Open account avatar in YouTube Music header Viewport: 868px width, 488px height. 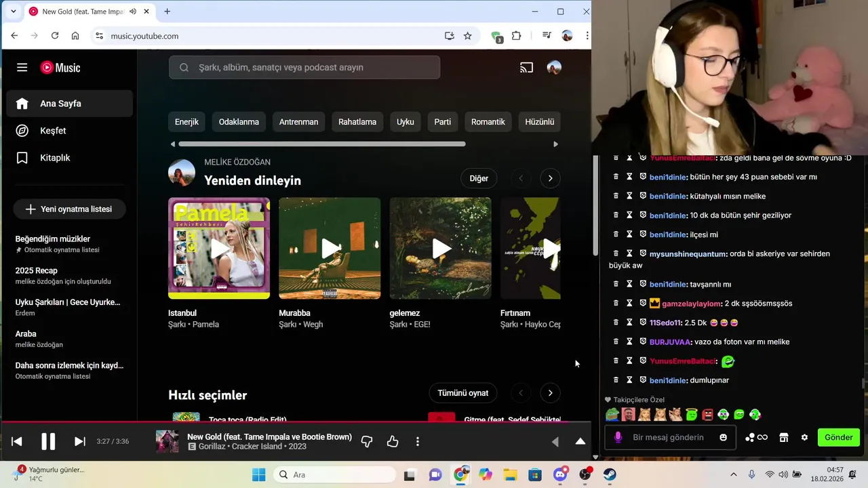point(554,68)
